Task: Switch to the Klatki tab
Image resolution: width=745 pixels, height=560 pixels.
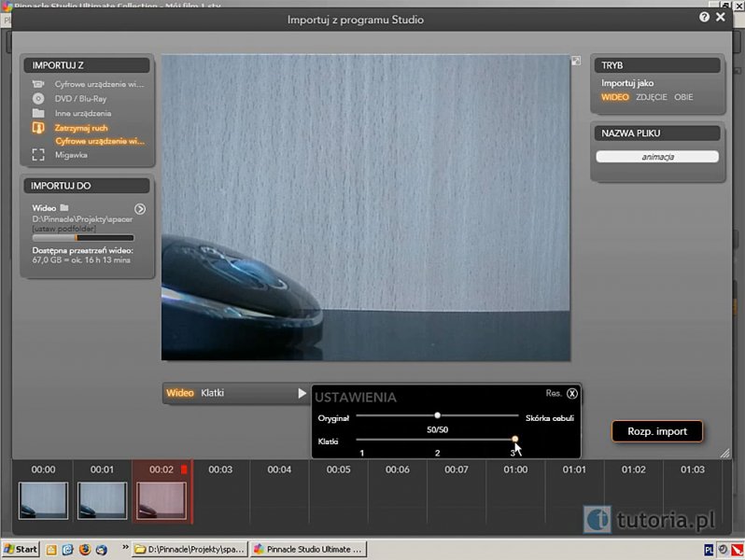Action: click(212, 393)
